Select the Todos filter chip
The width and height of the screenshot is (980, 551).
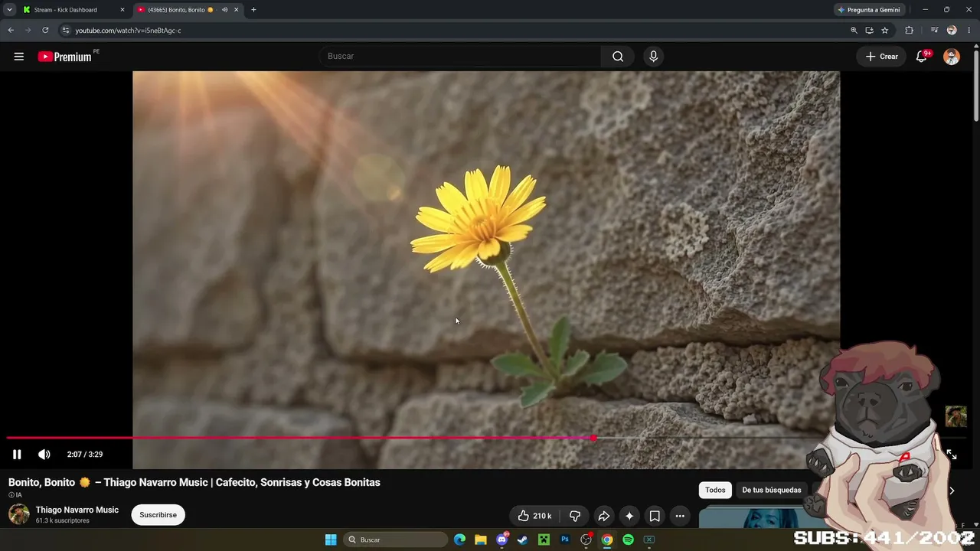(x=715, y=490)
